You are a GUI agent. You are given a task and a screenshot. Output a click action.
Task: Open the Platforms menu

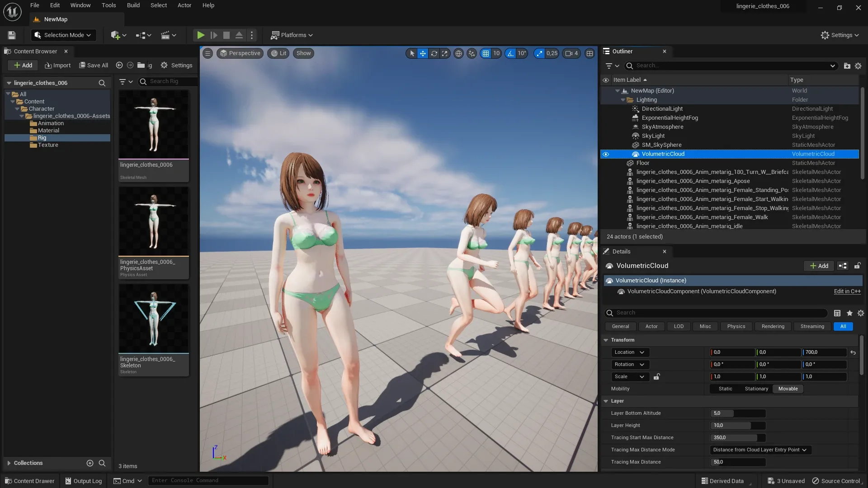click(x=292, y=35)
